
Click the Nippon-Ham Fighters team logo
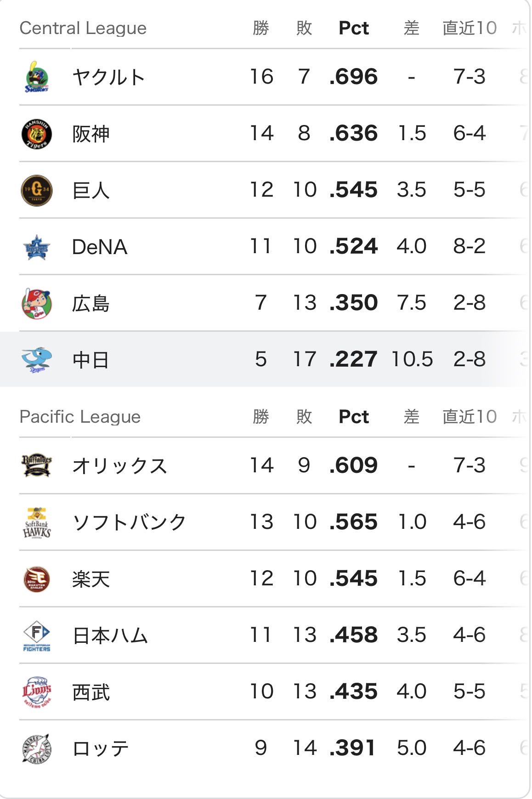[x=37, y=635]
